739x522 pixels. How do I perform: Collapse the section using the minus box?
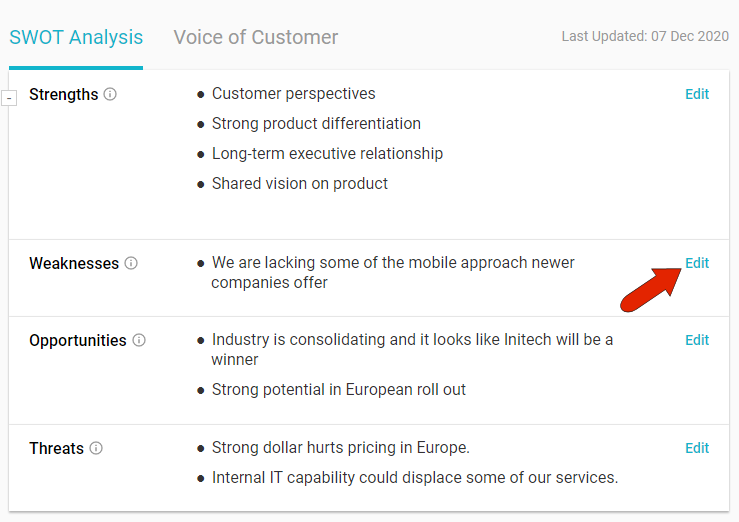pos(10,98)
